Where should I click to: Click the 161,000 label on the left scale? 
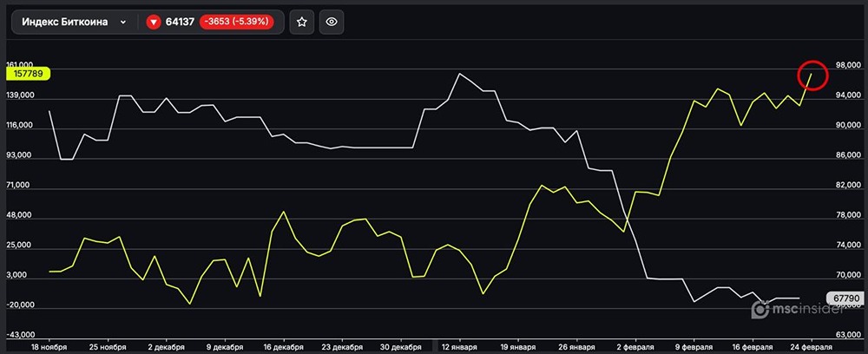tap(19, 65)
